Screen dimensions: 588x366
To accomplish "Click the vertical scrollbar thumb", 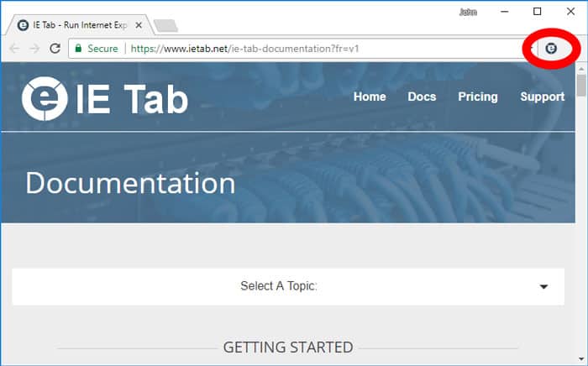I will click(x=581, y=85).
